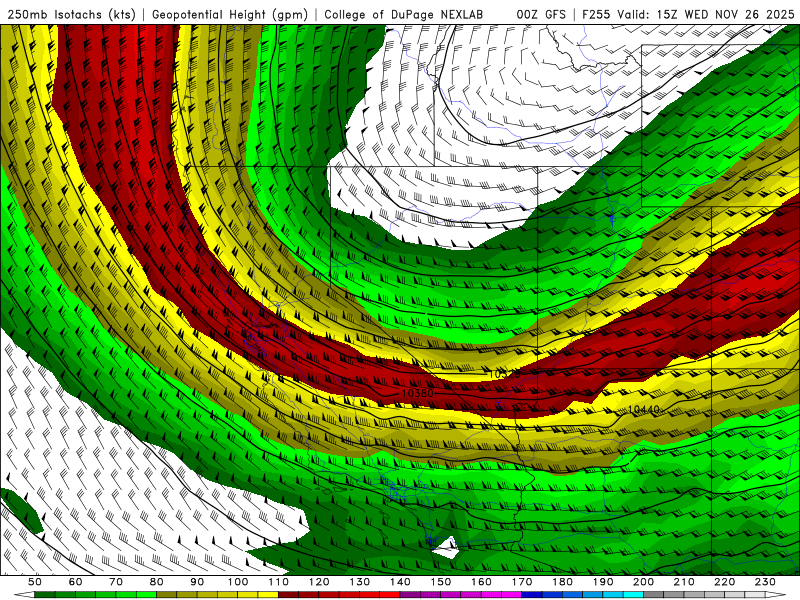Click the 200 knot scale label
This screenshot has height=600, width=800.
[643, 582]
